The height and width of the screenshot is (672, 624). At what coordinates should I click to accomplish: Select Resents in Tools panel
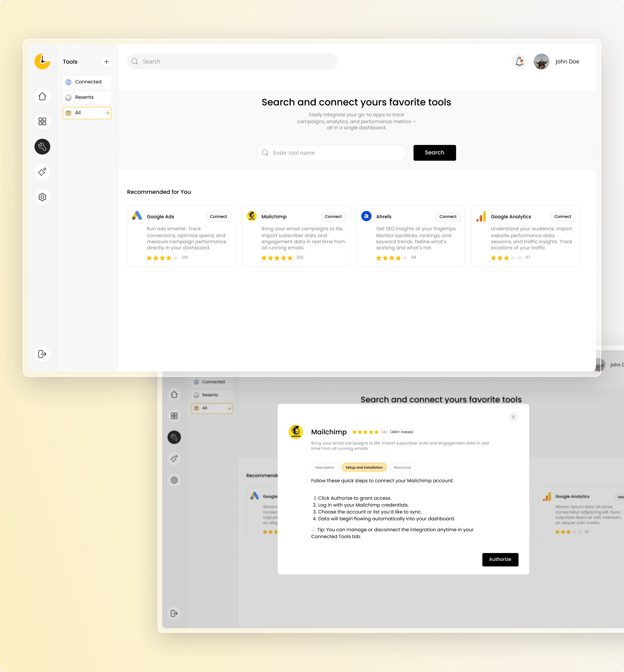click(87, 97)
